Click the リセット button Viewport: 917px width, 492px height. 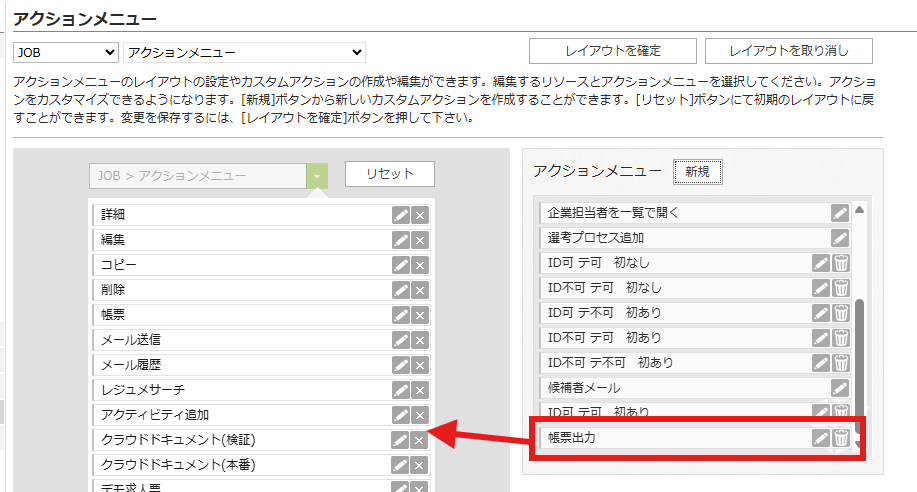tap(390, 174)
